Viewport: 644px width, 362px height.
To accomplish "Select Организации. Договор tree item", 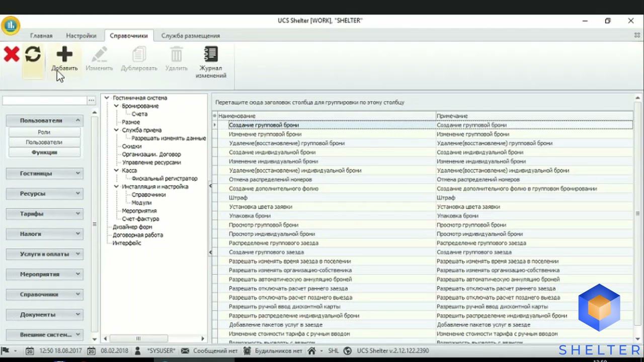I will 151,154.
